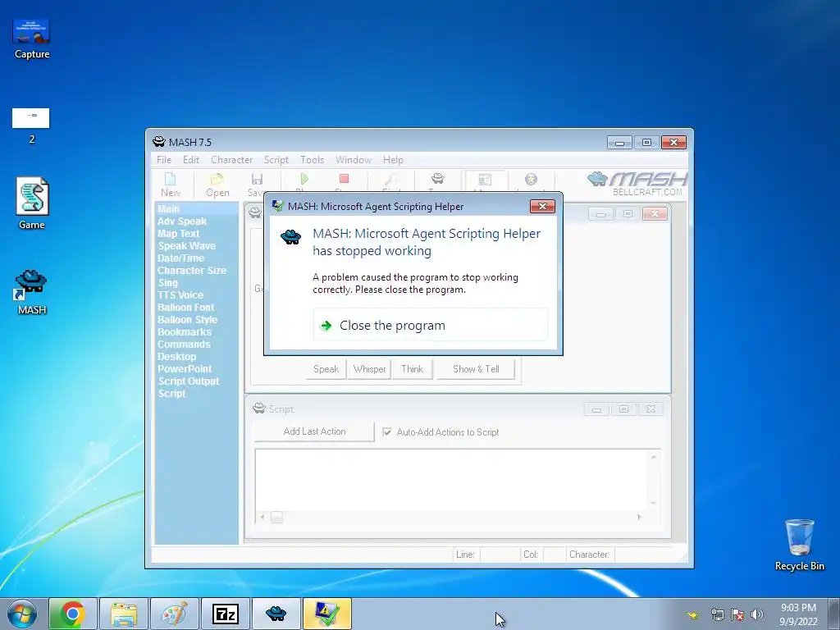
Task: Click the Add Last Action button
Action: 314,431
